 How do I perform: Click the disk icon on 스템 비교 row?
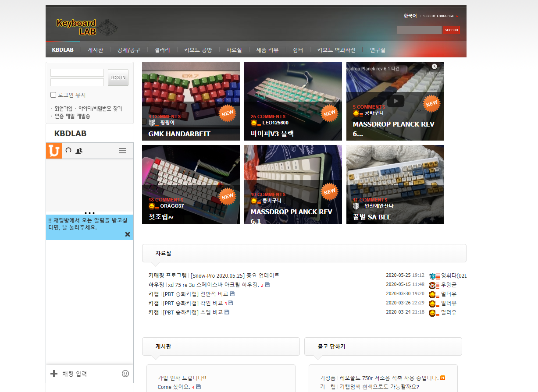(227, 312)
